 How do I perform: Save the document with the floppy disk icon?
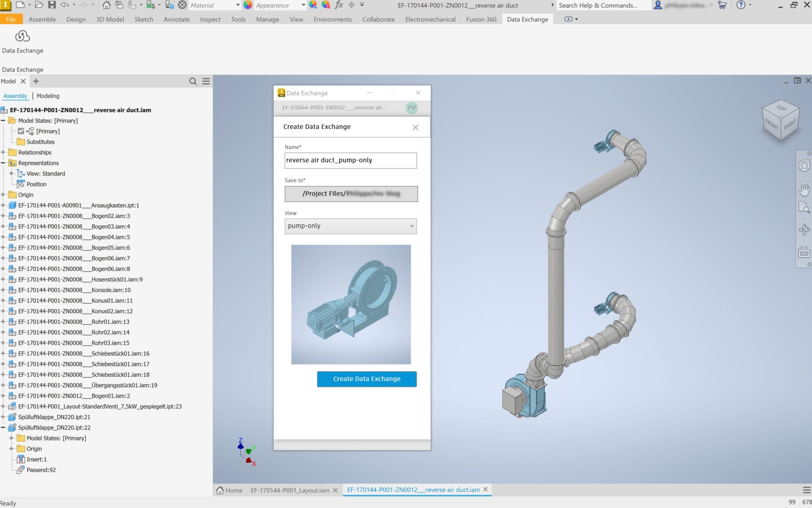[x=52, y=5]
